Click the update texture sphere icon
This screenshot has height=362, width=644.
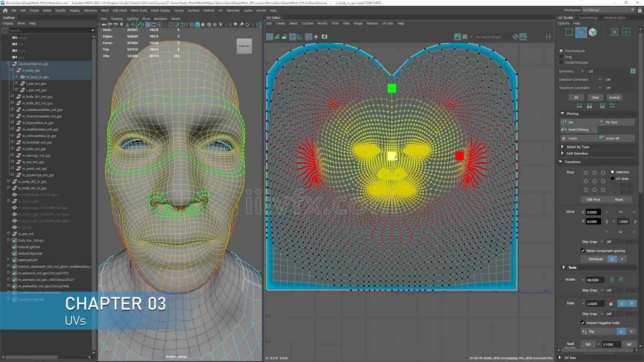coord(515,37)
